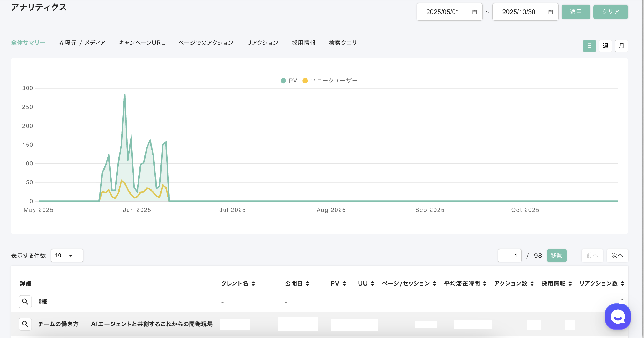Open the start date calendar picker icon
Viewport: 644px width, 338px height.
pyautogui.click(x=474, y=12)
